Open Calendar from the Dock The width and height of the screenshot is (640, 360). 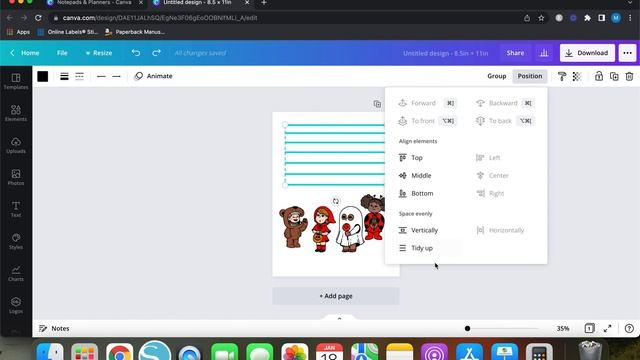coord(329,352)
